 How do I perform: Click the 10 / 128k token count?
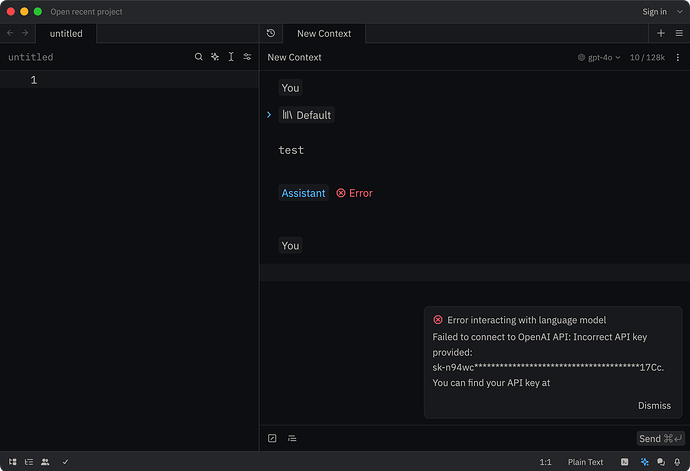(x=647, y=57)
